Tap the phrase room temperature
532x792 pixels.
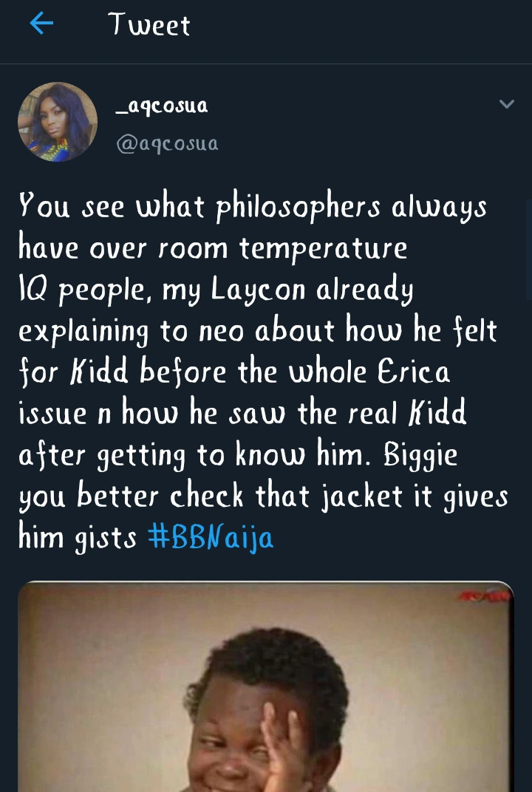282,248
